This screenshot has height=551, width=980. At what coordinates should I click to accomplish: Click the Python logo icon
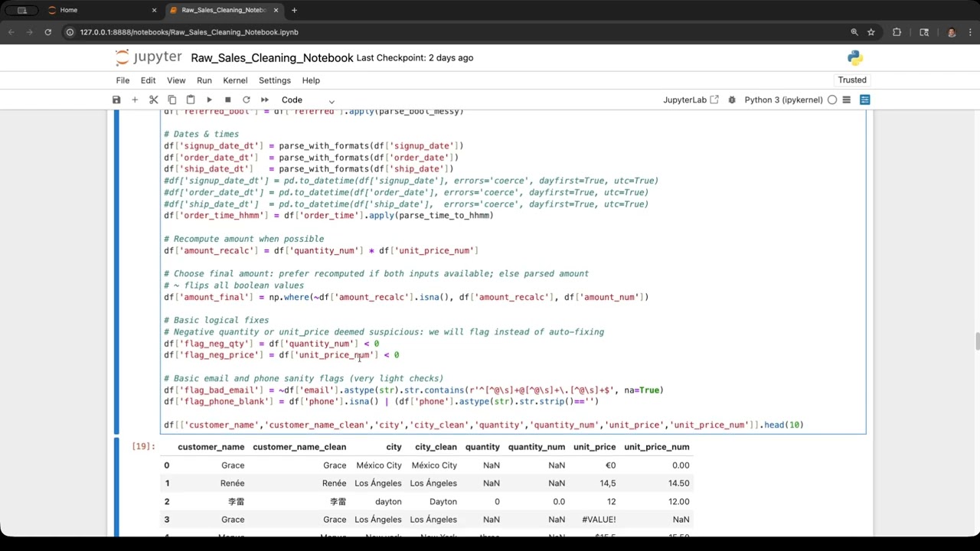pyautogui.click(x=854, y=57)
